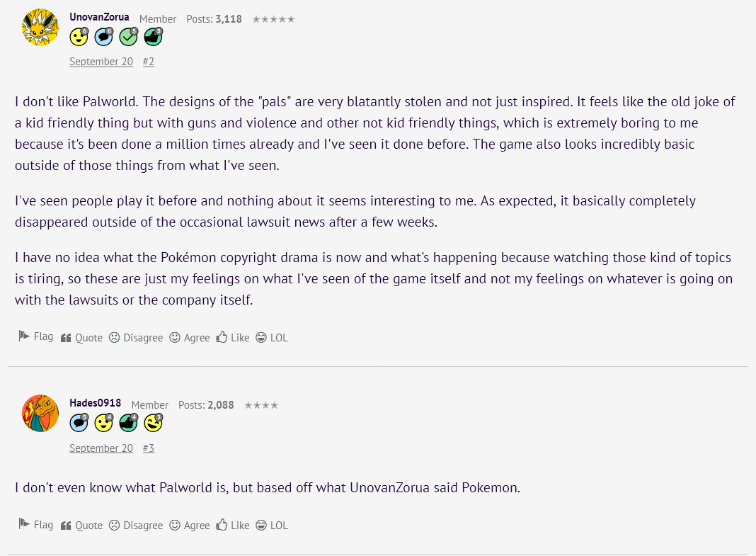The width and height of the screenshot is (756, 556).
Task: Click Hades0918's Charizard avatar
Action: click(40, 414)
